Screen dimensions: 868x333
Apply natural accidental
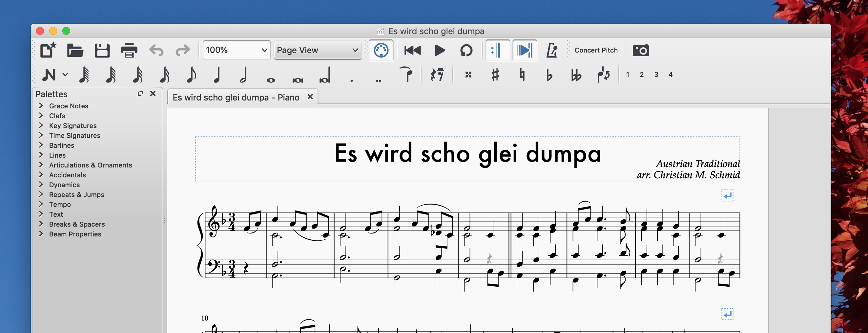(522, 75)
